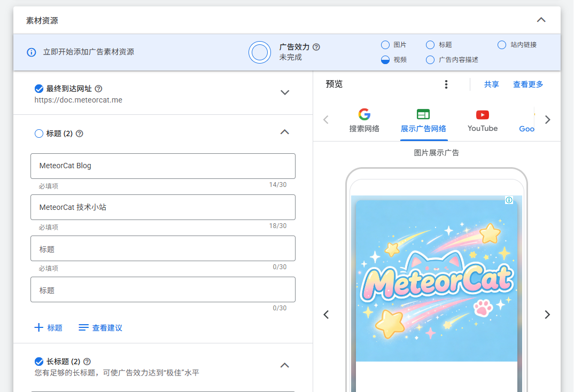Image resolution: width=574 pixels, height=392 pixels.
Task: Click the blue checkmark next to 最终到达网址
Action: (x=39, y=89)
